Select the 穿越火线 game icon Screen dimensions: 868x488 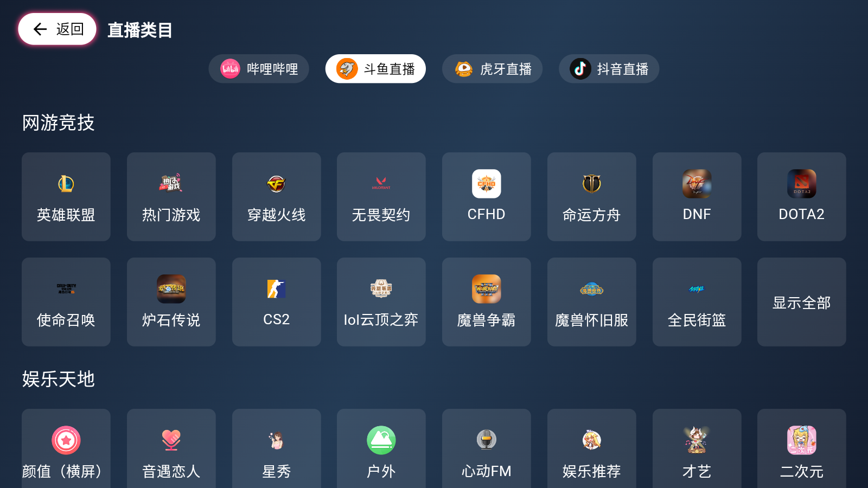coord(276,184)
